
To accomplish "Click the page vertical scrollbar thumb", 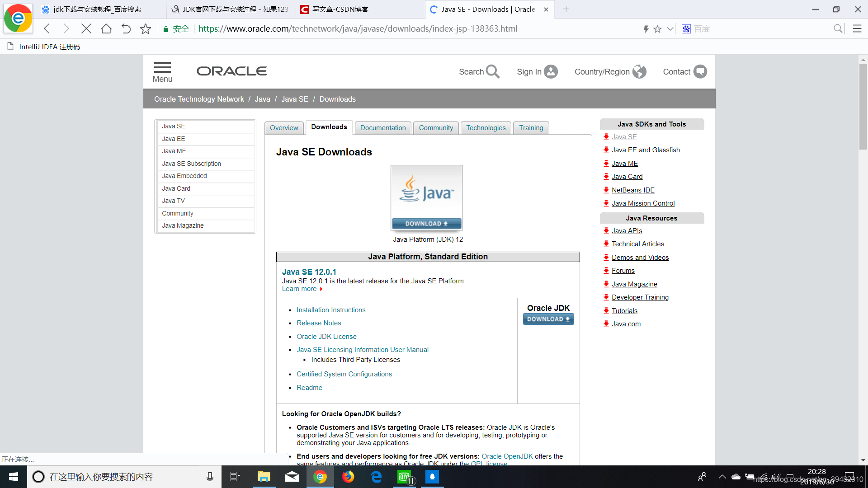I will pos(863,107).
